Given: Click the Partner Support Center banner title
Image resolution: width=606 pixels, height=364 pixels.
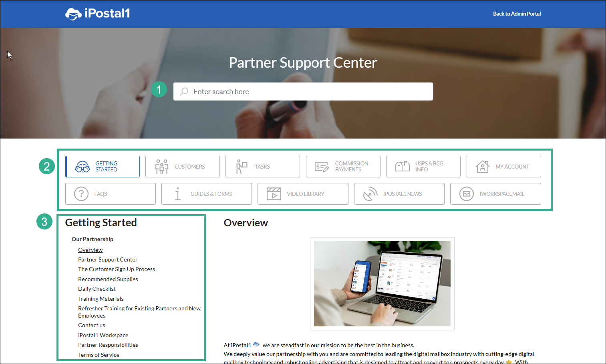Looking at the screenshot, I should coord(303,63).
